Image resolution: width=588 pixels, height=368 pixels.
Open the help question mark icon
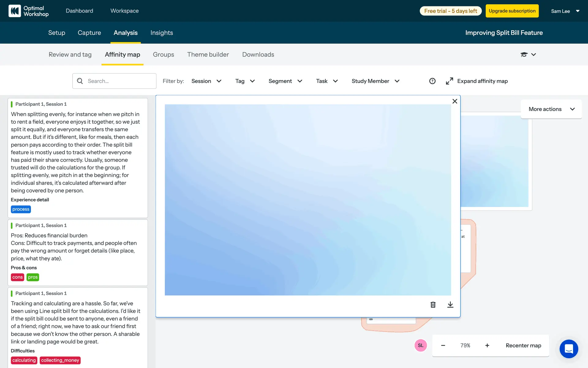(x=432, y=81)
